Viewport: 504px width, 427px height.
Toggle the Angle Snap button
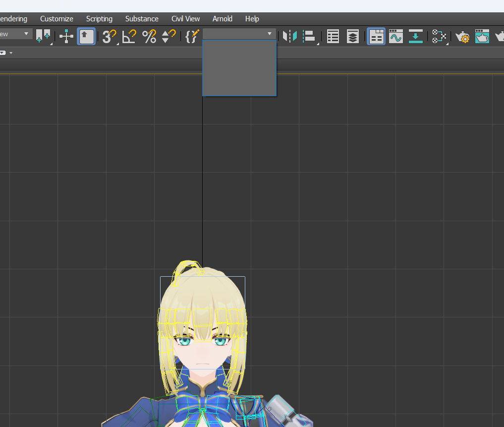click(129, 36)
